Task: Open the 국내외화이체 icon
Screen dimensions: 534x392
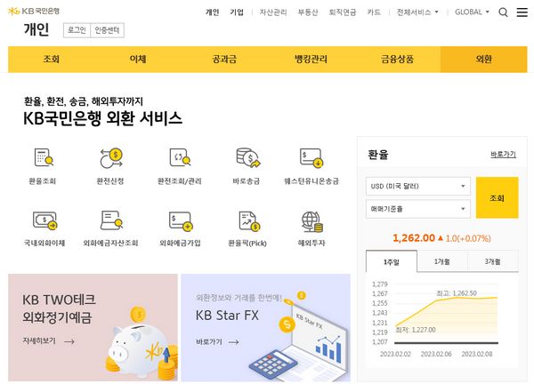Action: [x=44, y=220]
